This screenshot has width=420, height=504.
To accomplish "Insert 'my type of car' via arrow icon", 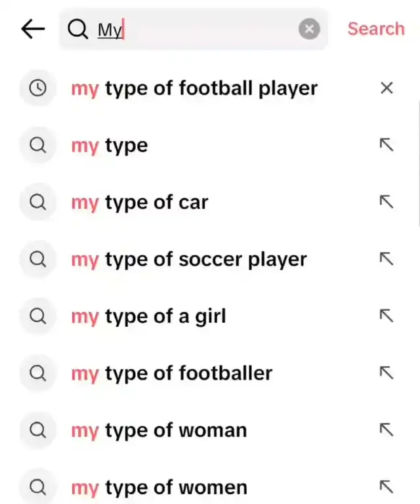I will pyautogui.click(x=387, y=202).
